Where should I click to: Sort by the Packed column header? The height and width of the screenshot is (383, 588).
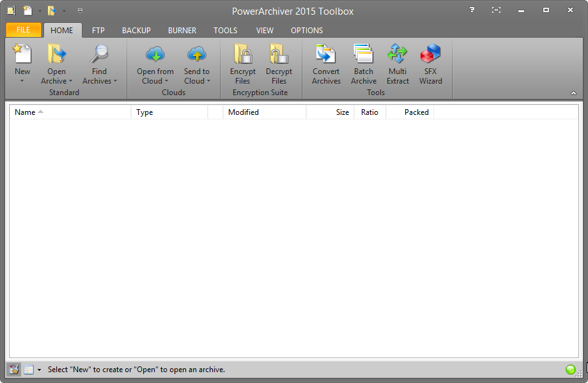coord(410,112)
